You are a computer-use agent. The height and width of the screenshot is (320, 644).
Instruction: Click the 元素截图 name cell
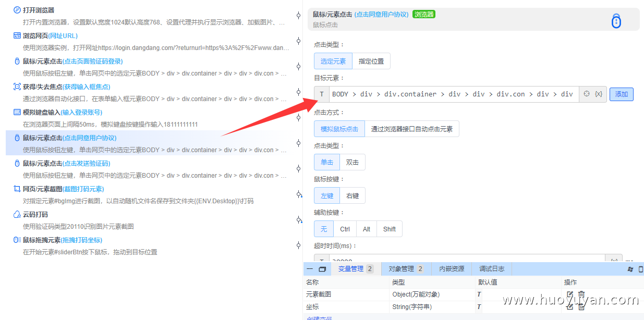coord(319,294)
